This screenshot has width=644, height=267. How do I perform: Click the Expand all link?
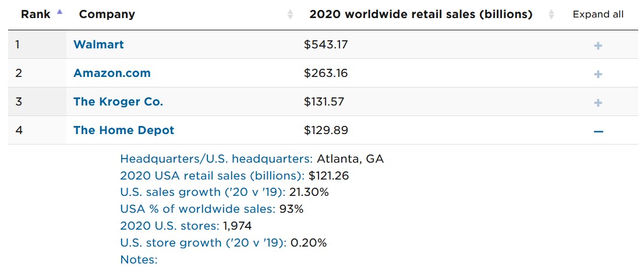(598, 15)
